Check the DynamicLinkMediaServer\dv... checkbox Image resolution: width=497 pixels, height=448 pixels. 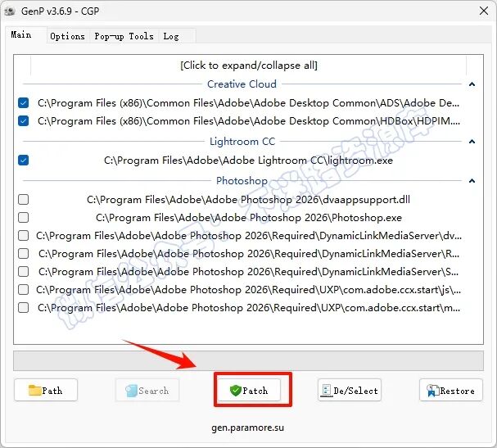pyautogui.click(x=24, y=236)
